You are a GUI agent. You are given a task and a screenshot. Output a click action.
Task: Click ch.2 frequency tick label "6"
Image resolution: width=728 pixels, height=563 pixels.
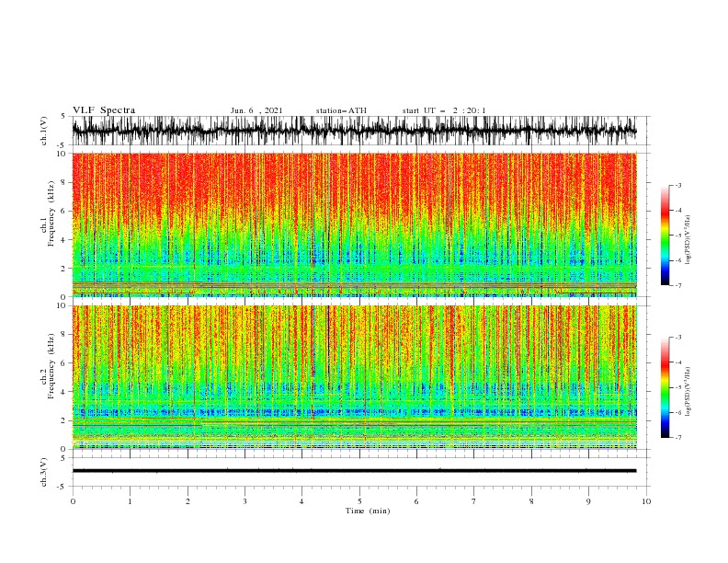64,362
